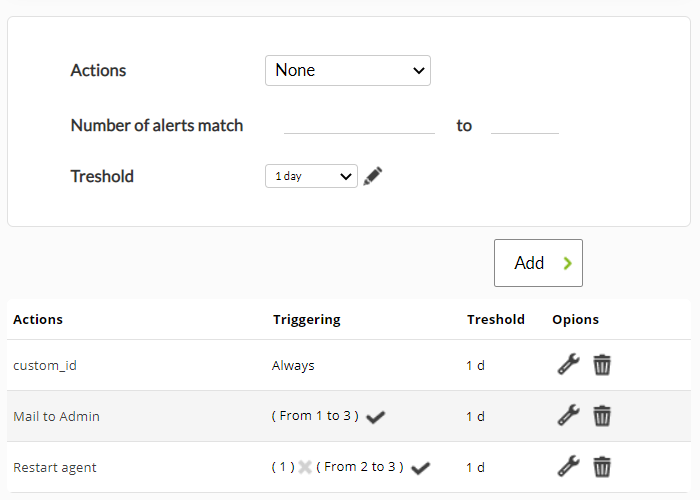The image size is (700, 500).
Task: Select the Mail to Admin action name
Action: [56, 417]
